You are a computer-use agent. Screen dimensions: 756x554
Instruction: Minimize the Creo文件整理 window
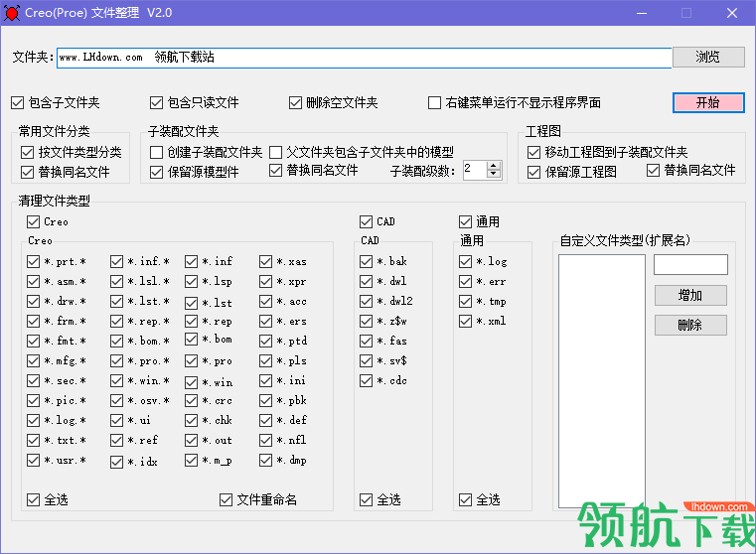click(x=641, y=13)
